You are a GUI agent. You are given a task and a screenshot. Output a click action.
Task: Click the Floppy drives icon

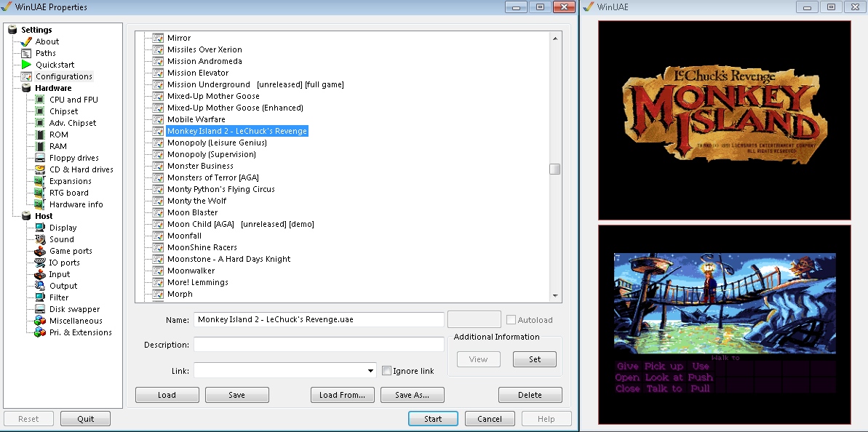40,158
